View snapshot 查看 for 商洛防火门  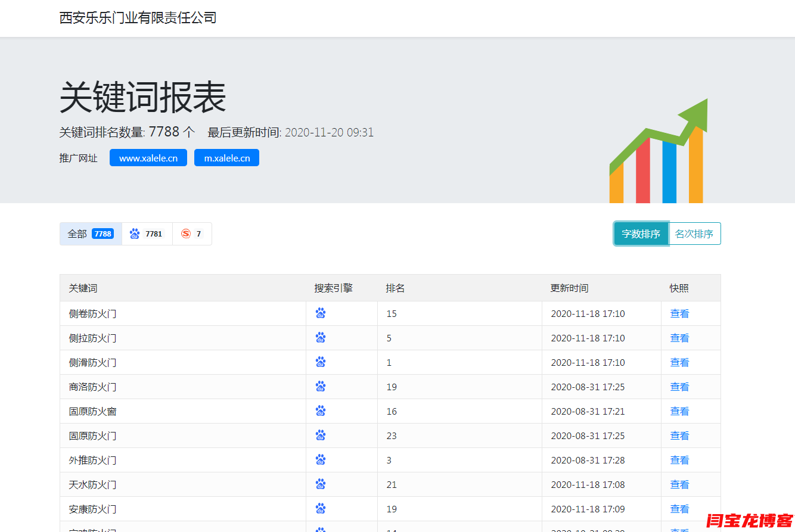pos(679,387)
